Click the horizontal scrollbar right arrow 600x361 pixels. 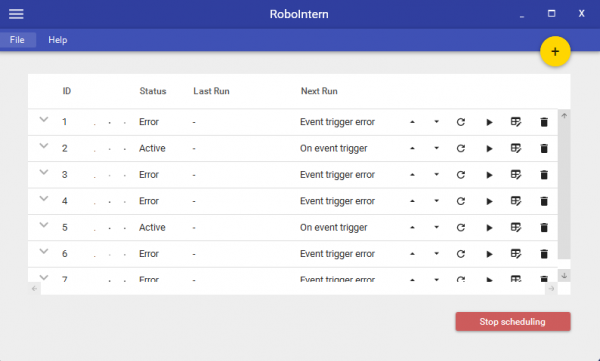(551, 289)
